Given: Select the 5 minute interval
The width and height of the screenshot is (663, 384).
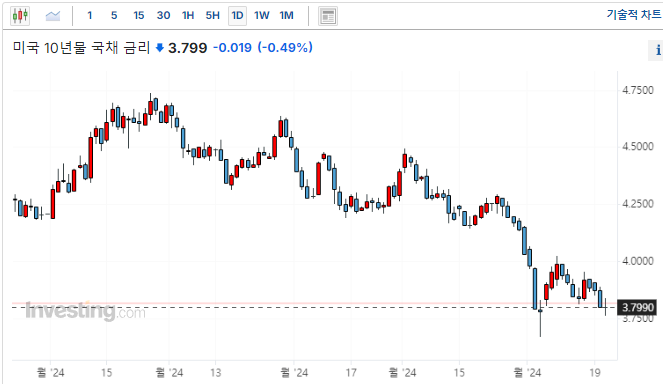Looking at the screenshot, I should click(114, 16).
